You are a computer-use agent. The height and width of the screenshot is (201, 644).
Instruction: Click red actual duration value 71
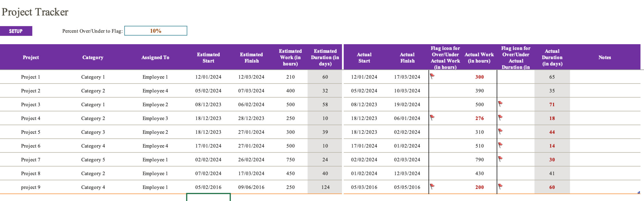click(552, 105)
